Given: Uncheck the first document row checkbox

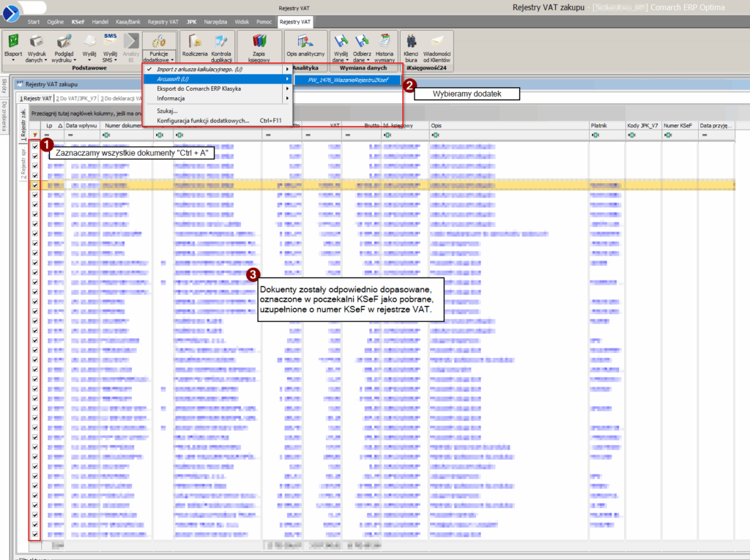Looking at the screenshot, I should (x=34, y=147).
